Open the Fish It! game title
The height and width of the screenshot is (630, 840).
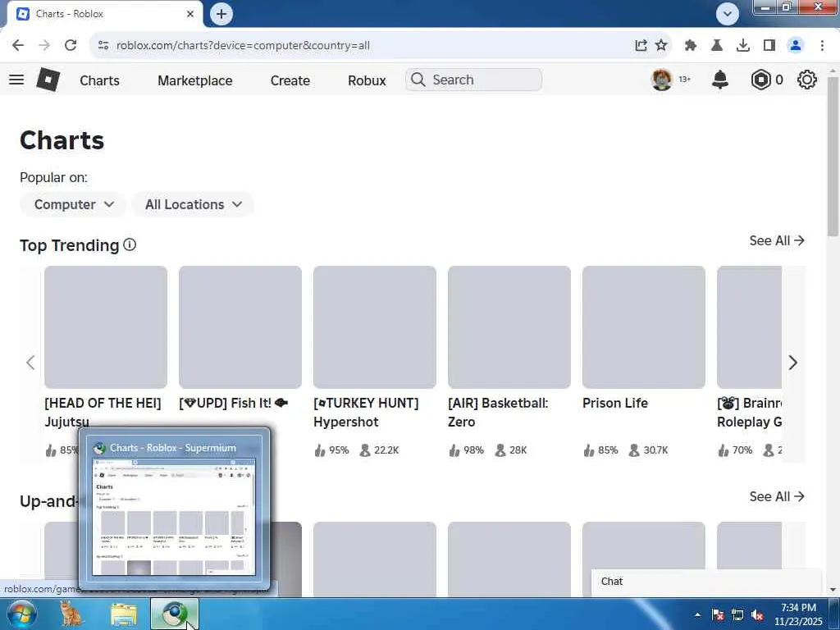coord(234,403)
